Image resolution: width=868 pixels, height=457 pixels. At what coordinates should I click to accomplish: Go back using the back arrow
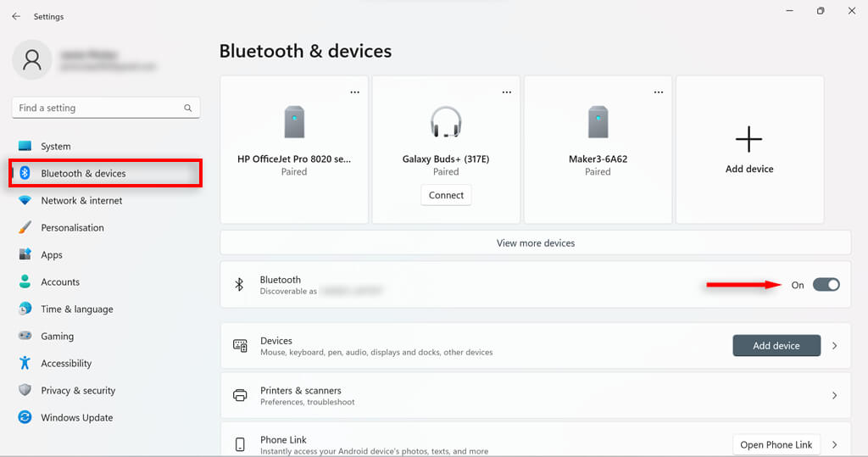(x=16, y=16)
